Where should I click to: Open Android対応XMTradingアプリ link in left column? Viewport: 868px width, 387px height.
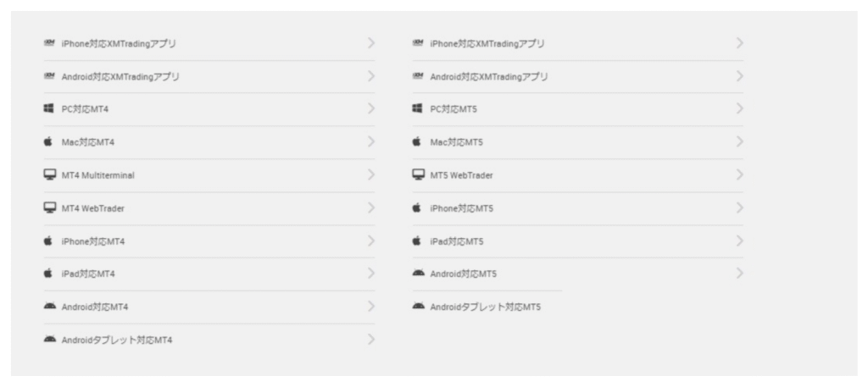pyautogui.click(x=120, y=77)
